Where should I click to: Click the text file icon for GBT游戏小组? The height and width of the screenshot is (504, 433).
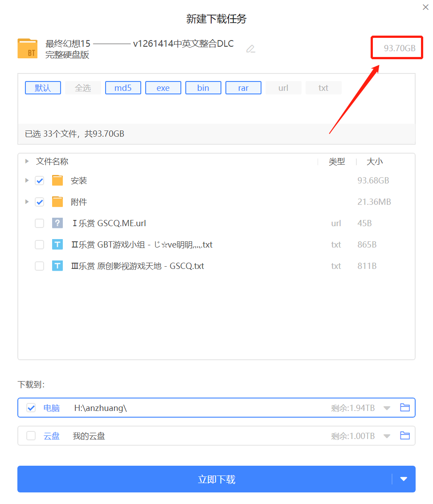(x=57, y=244)
